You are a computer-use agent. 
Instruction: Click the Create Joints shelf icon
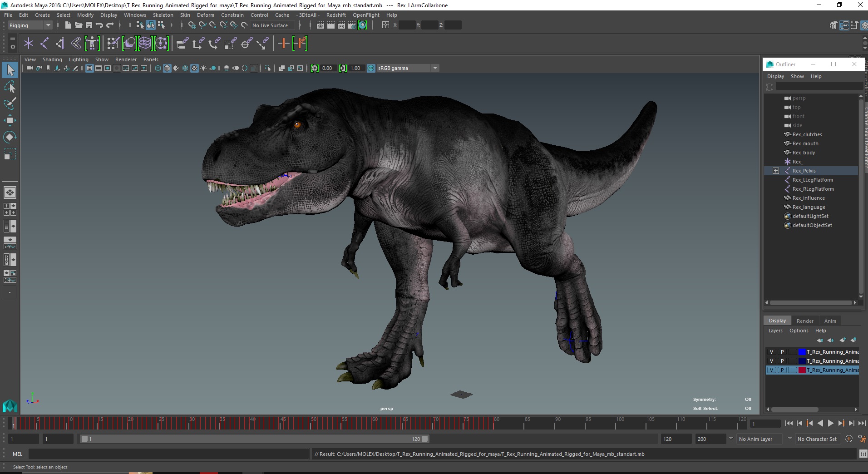pyautogui.click(x=44, y=44)
